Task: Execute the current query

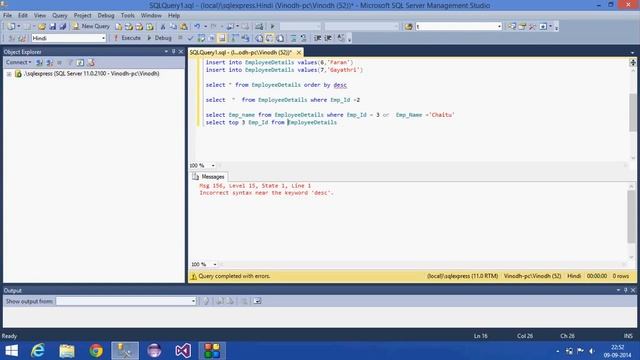Action: click(x=127, y=38)
